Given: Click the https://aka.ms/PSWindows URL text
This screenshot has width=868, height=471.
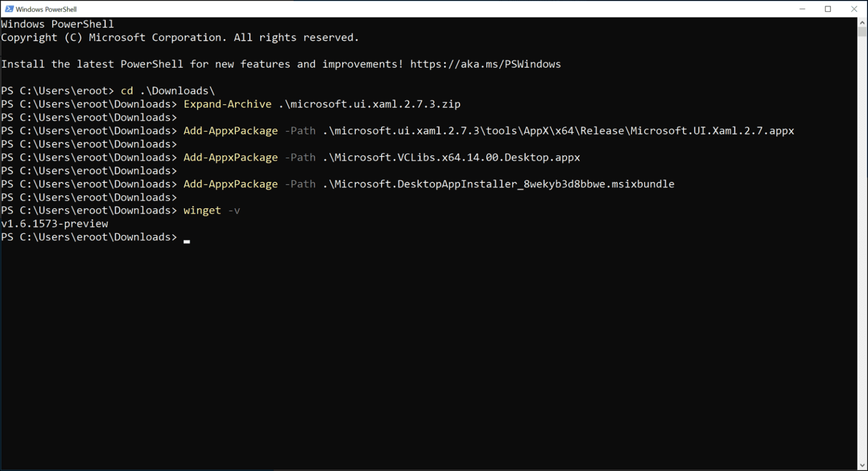Looking at the screenshot, I should (485, 64).
